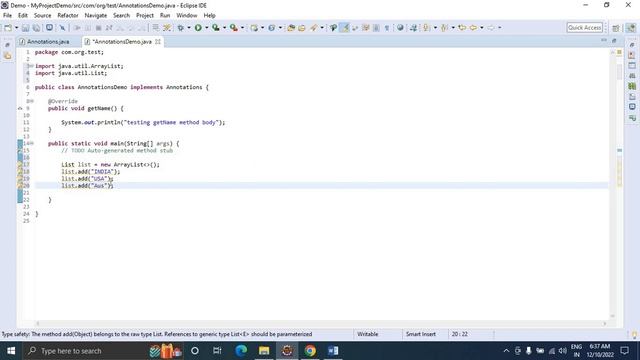Open the Project menu
Image resolution: width=640 pixels, height=360 pixels.
point(145,16)
